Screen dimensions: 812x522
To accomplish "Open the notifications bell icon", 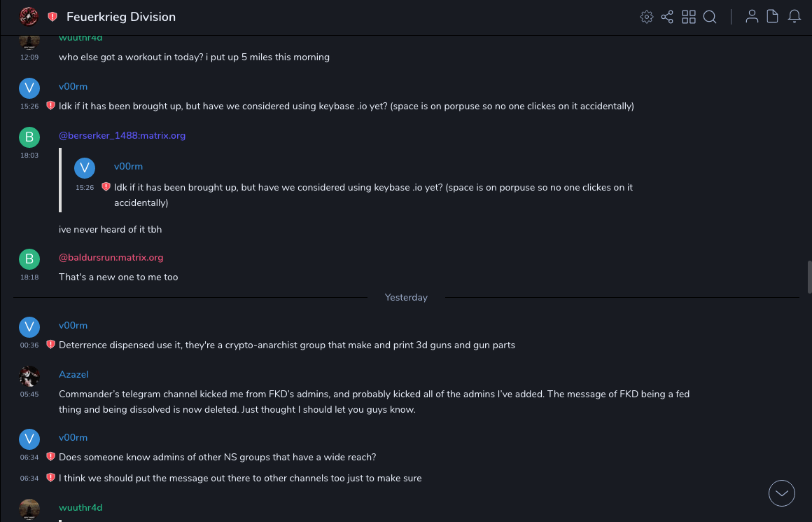I will click(794, 17).
